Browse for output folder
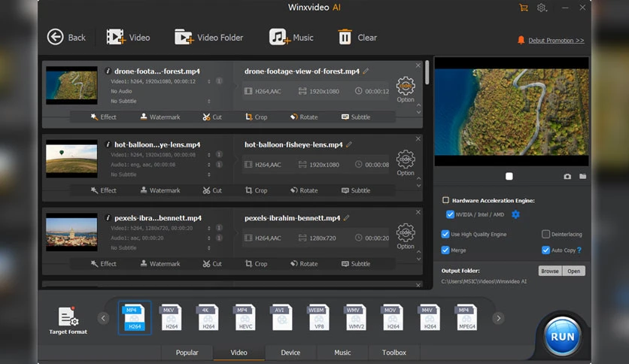The image size is (629, 364). click(x=549, y=271)
